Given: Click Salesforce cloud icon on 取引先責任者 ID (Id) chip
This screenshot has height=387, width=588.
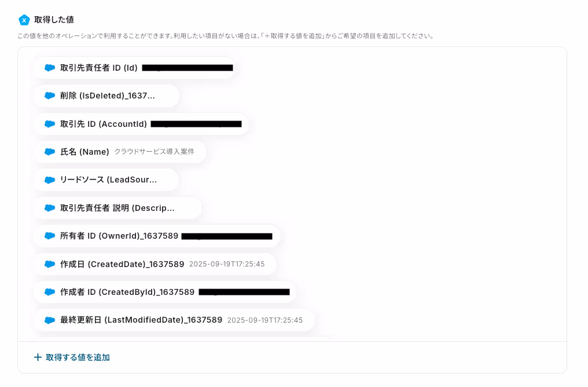Looking at the screenshot, I should [x=50, y=68].
